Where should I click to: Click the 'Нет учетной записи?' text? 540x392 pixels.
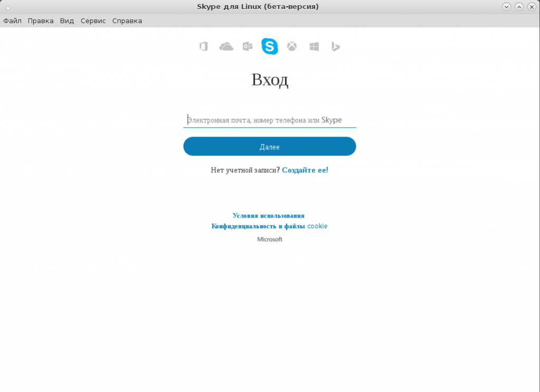tap(245, 170)
